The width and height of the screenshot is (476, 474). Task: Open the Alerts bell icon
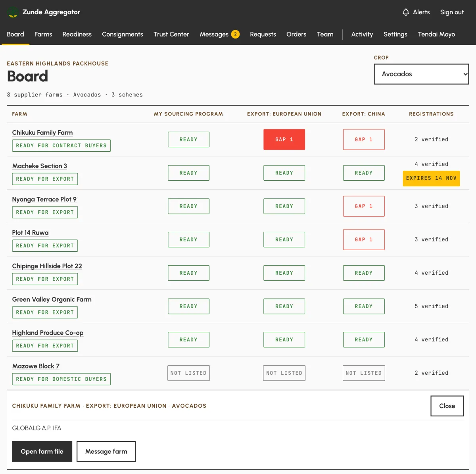[406, 12]
